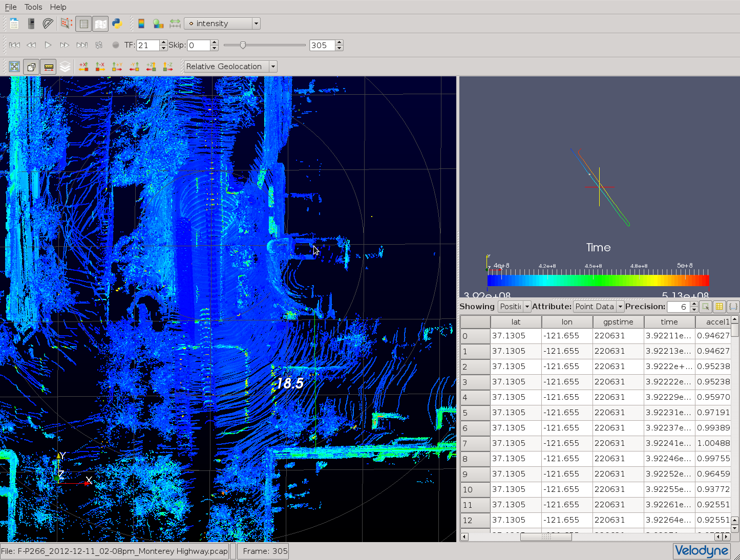
Task: Click the sensor stream icon
Action: point(31,24)
